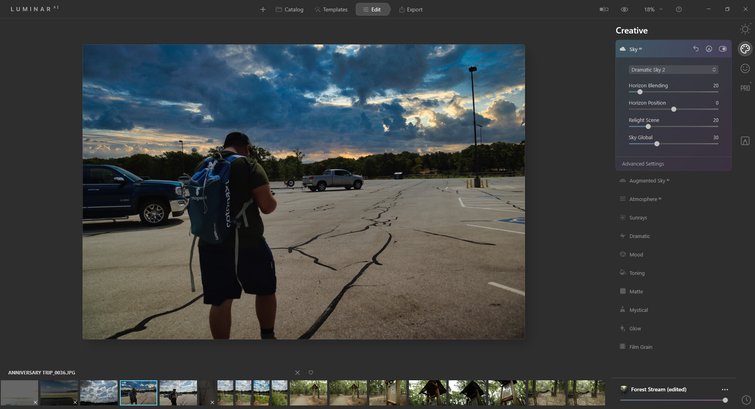Open the Pro tools panel
755x409 pixels.
[x=745, y=88]
